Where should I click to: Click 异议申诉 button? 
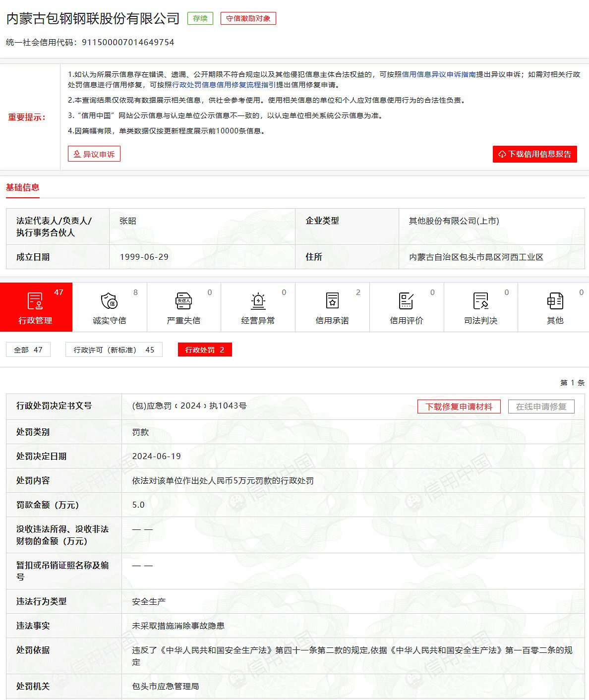click(x=94, y=154)
